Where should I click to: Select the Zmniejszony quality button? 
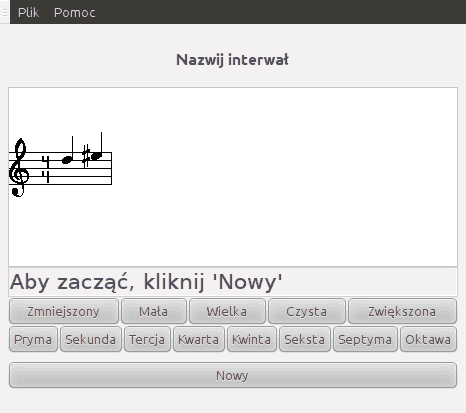click(x=64, y=311)
